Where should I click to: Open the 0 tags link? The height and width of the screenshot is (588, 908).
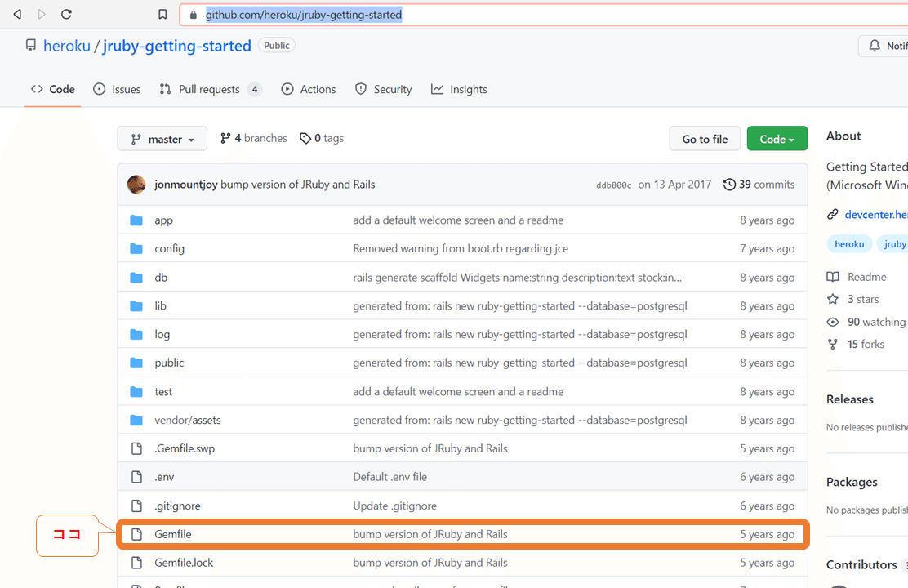click(x=322, y=138)
